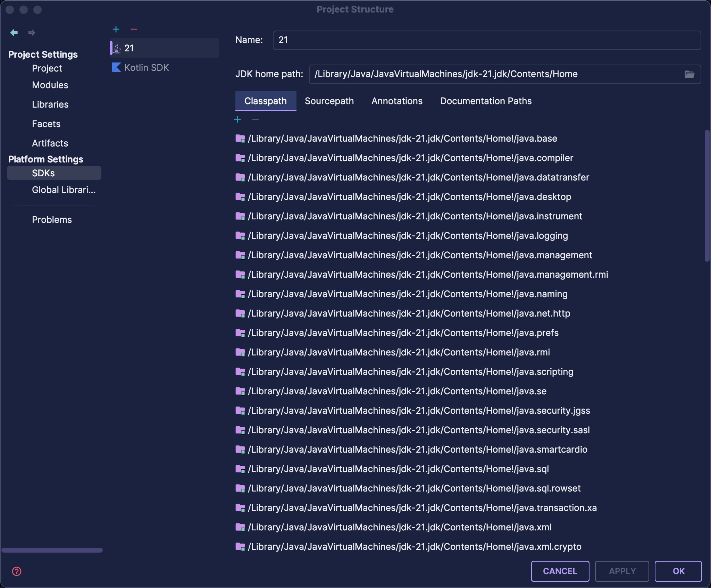Viewport: 711px width, 588px height.
Task: Click the Cancel button
Action: pyautogui.click(x=560, y=571)
